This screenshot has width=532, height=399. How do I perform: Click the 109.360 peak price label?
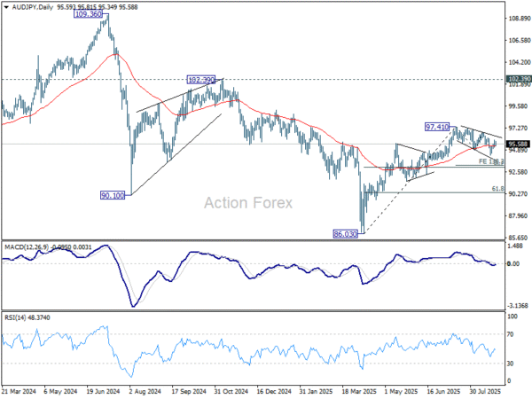click(88, 14)
